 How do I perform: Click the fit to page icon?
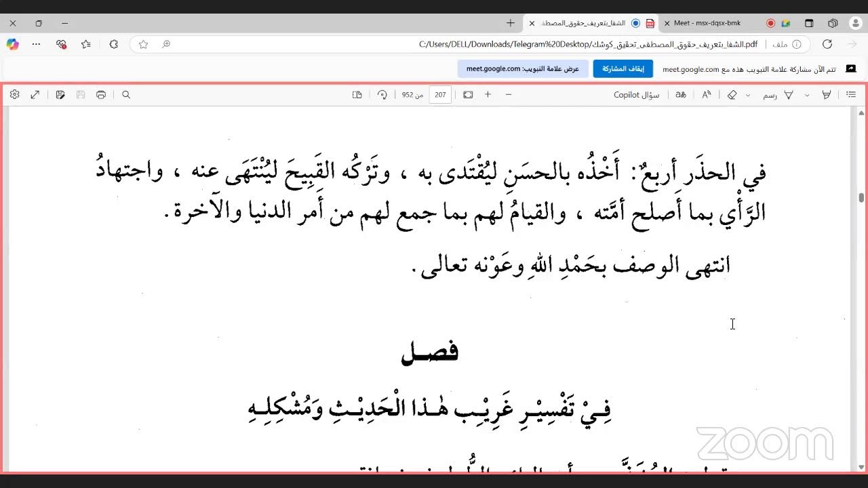click(468, 95)
